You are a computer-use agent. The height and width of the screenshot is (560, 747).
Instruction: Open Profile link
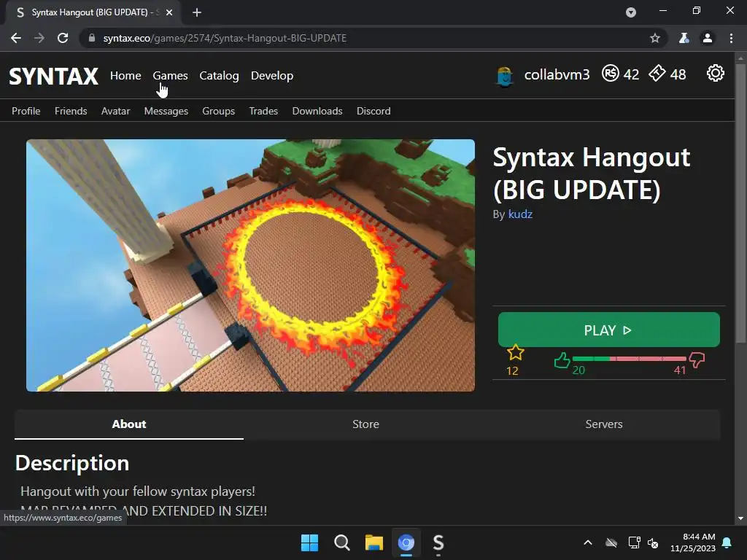point(26,111)
